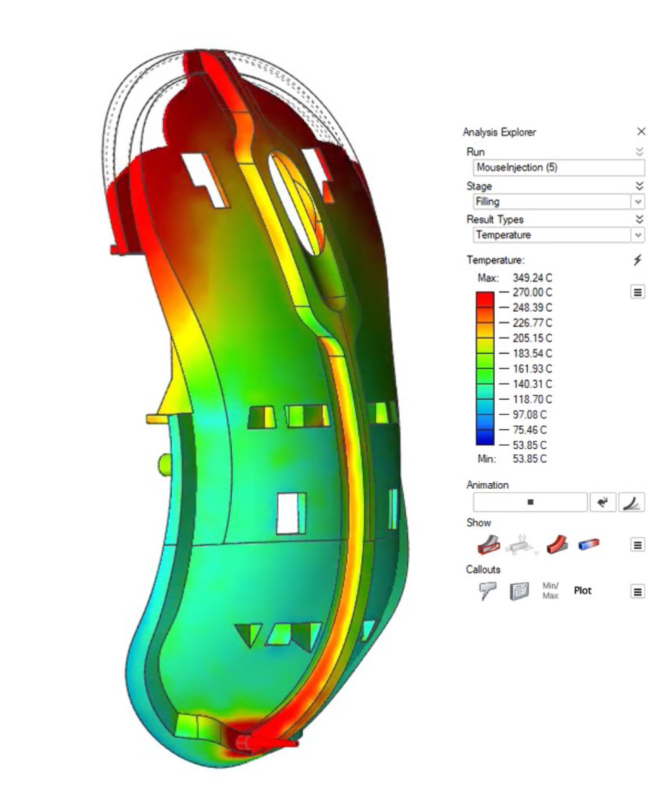Click the list callouts table icon
The height and width of the screenshot is (812, 648).
pos(518,591)
